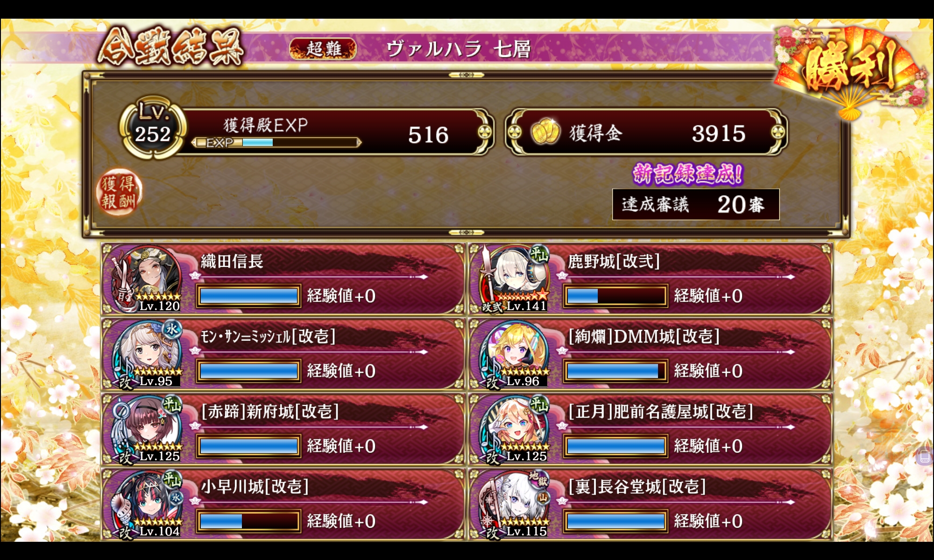The image size is (934, 560).
Task: Tap the gold coin 獲得金 icon
Action: click(x=545, y=133)
